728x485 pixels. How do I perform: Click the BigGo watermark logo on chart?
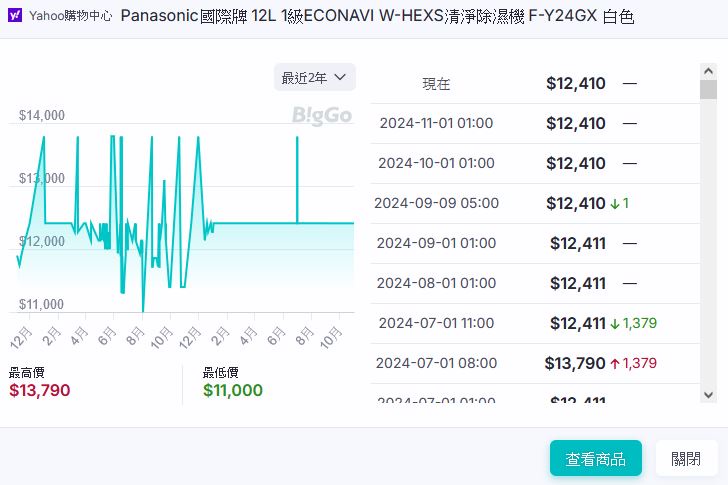(x=322, y=116)
